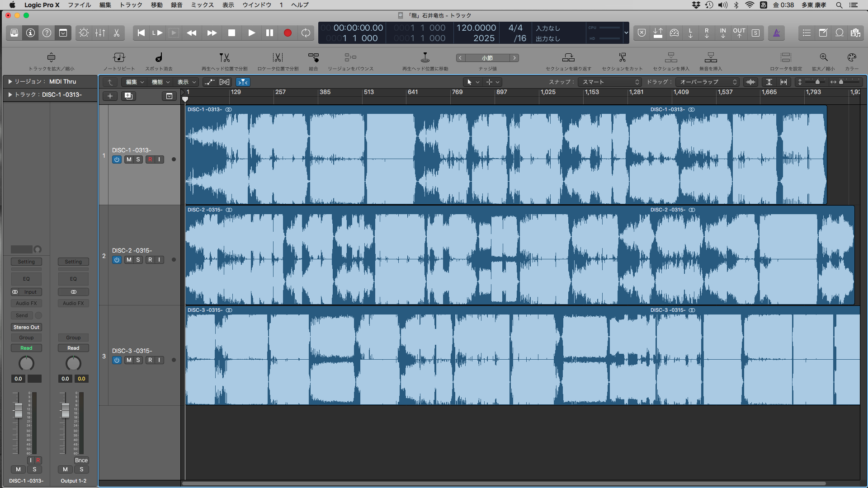Mute the DISC-2 -0315- track
Screen dimensions: 868x488
[x=129, y=260]
